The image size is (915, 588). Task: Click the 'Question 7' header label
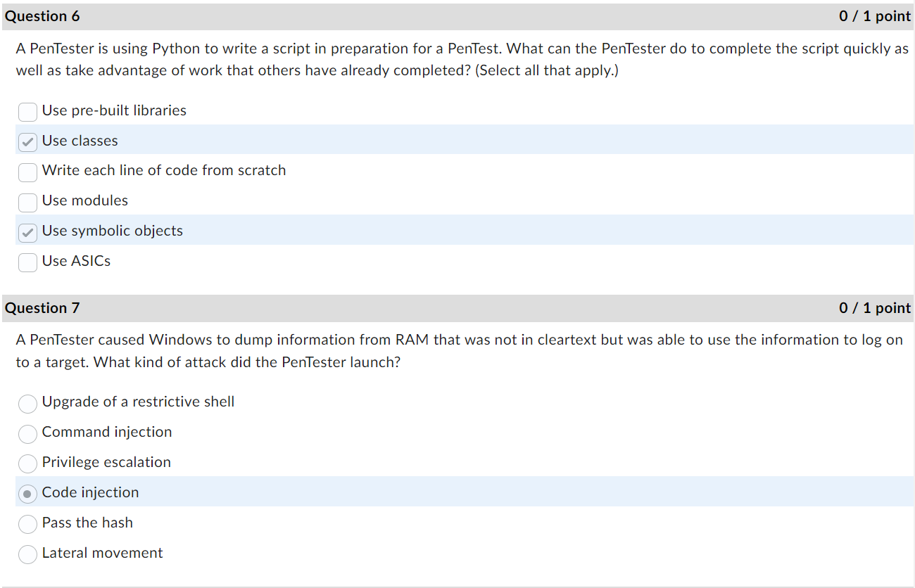pyautogui.click(x=42, y=308)
